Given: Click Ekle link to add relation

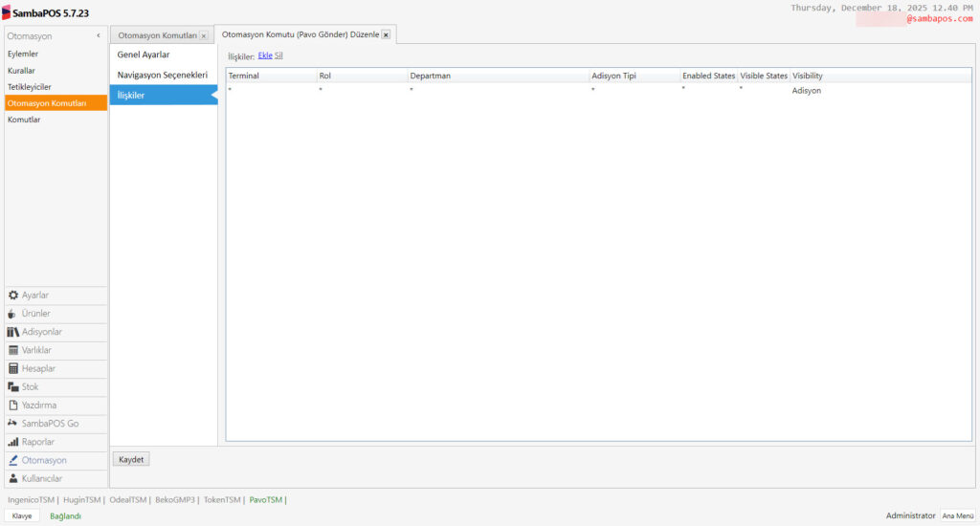Looking at the screenshot, I should coord(265,55).
